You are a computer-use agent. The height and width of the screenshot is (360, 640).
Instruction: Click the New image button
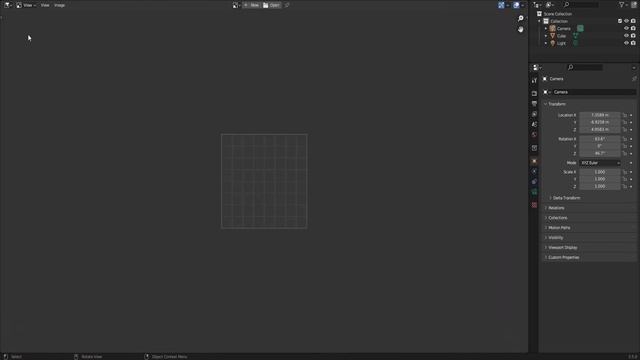point(251,5)
